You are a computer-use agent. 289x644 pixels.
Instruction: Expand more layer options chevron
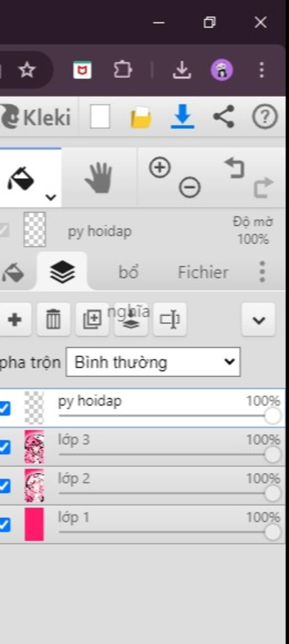(258, 320)
